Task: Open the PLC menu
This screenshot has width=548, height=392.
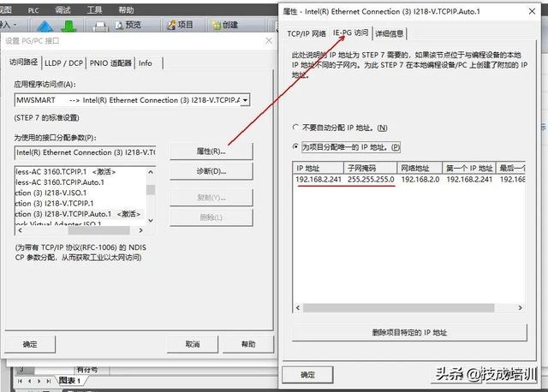Action: [33, 10]
